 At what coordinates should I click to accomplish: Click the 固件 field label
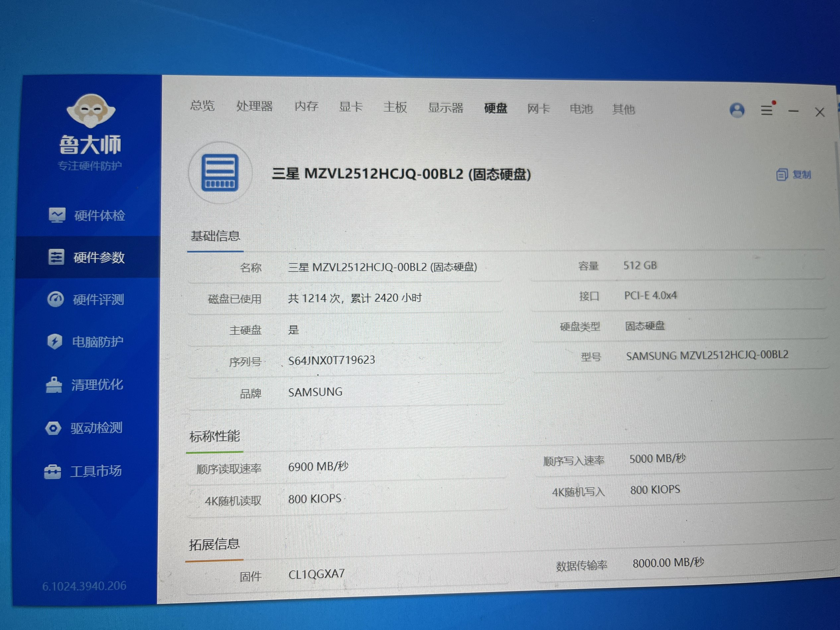click(250, 577)
